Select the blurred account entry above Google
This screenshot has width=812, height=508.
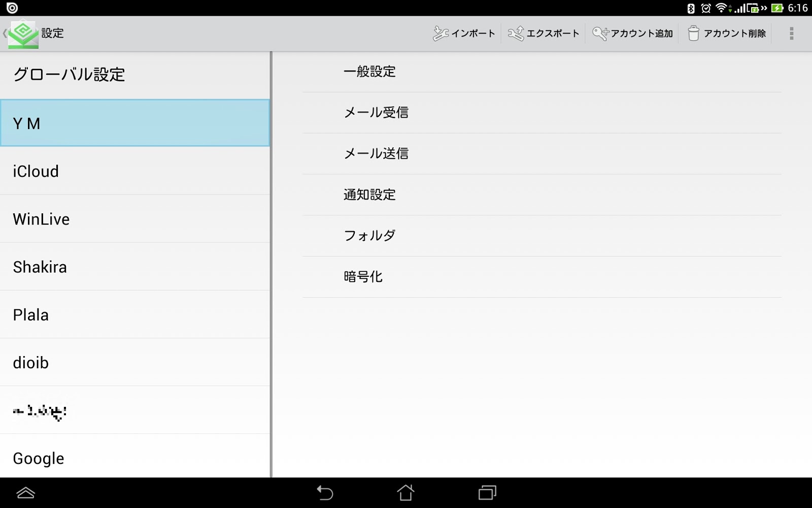point(135,410)
